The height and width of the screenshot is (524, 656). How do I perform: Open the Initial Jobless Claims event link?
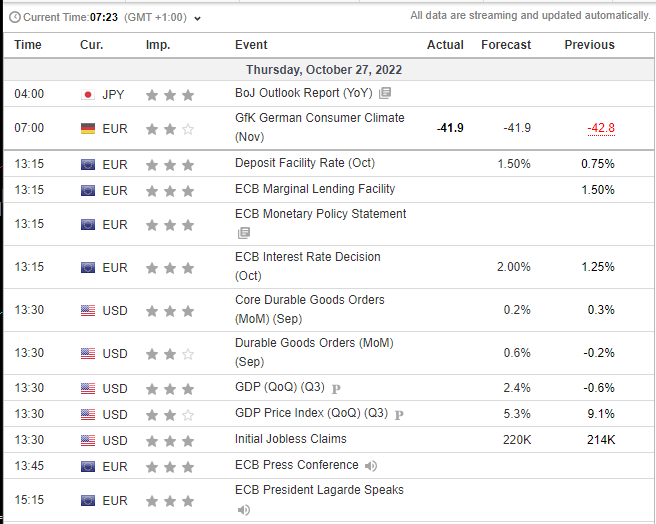click(290, 439)
